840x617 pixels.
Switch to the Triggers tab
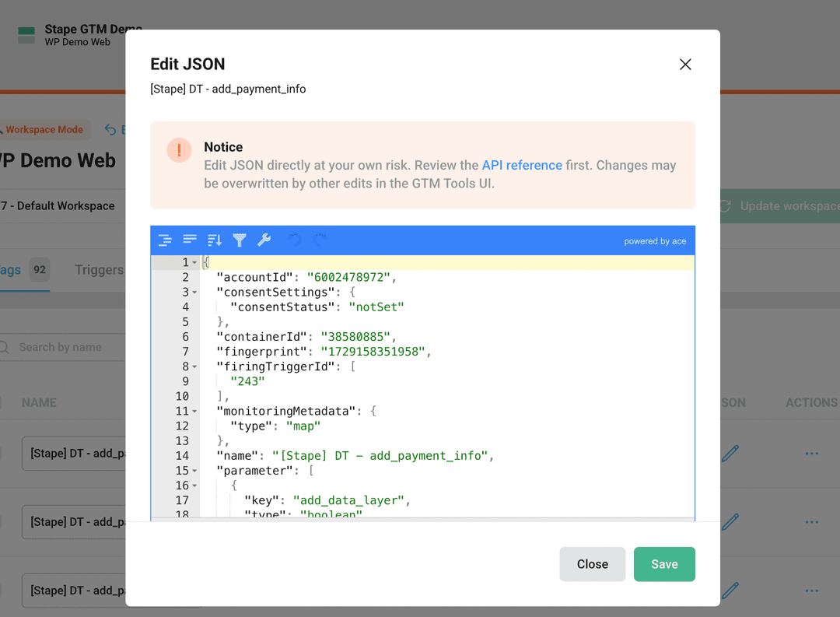[x=100, y=269]
